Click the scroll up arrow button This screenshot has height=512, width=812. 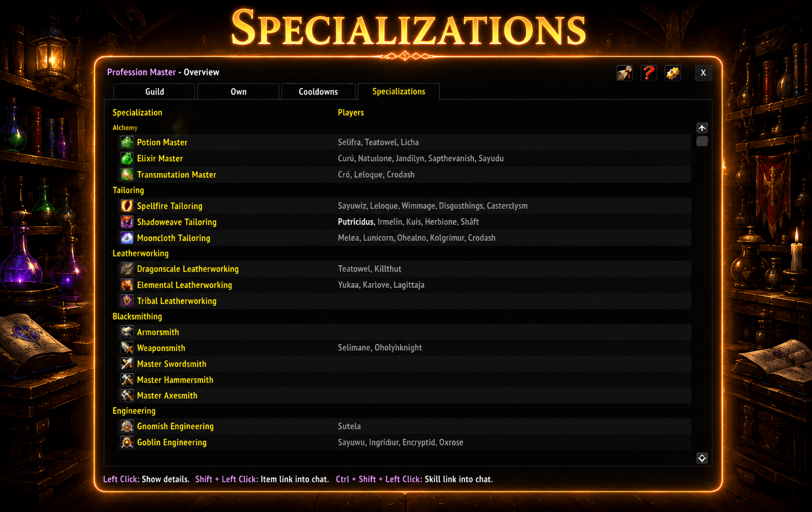[702, 127]
